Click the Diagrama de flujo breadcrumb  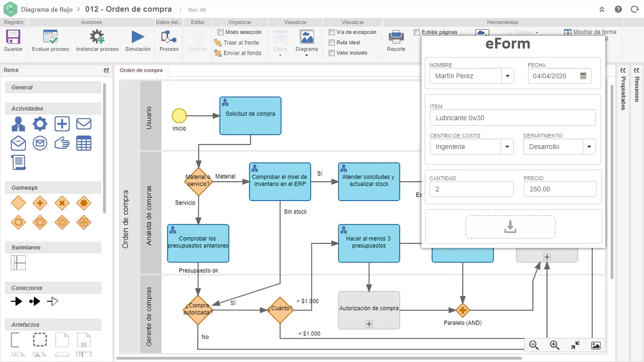tap(48, 9)
